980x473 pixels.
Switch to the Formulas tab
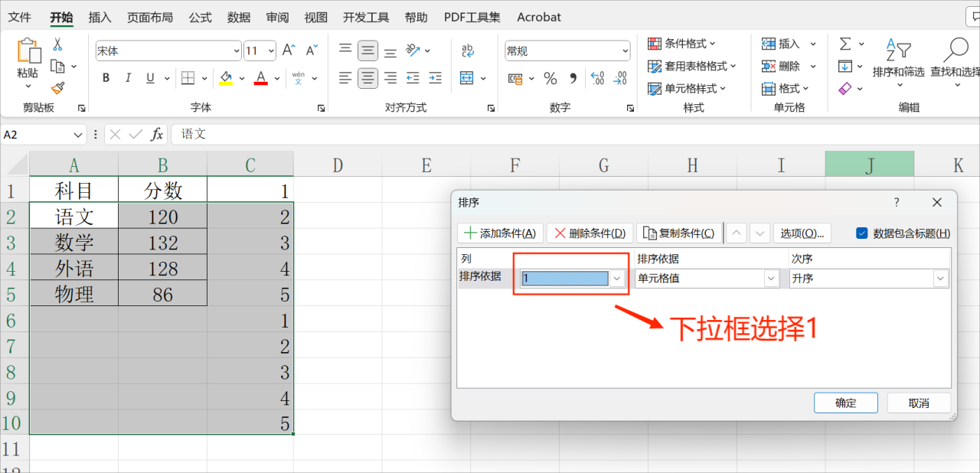(201, 17)
